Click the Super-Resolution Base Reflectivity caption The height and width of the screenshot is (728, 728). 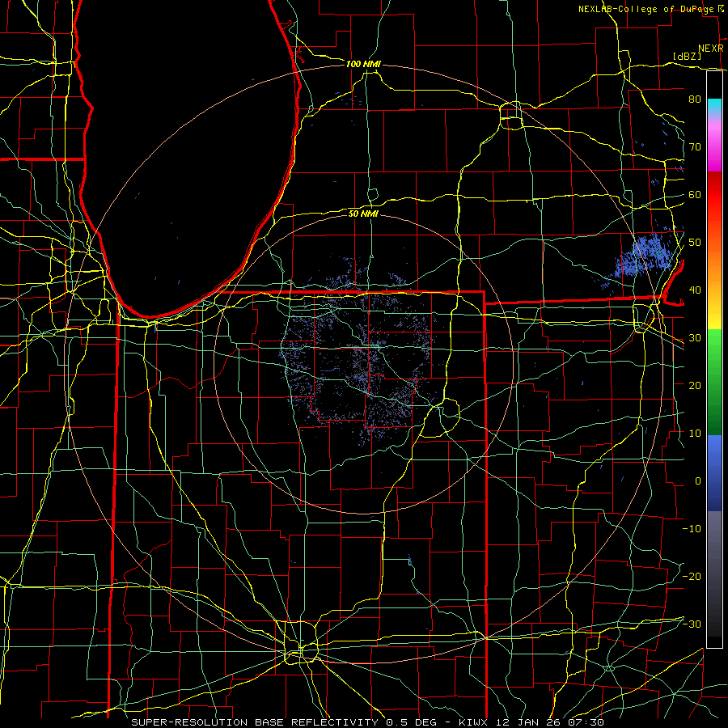368,722
